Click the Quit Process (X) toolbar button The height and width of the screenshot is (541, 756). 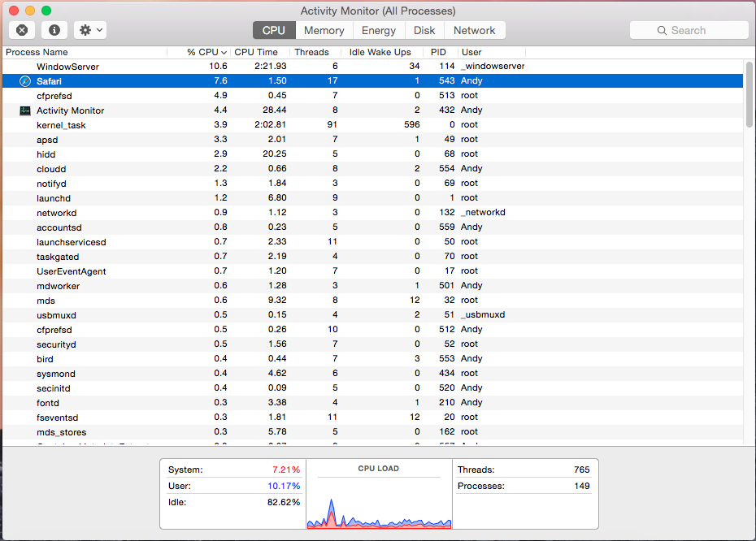(x=22, y=30)
